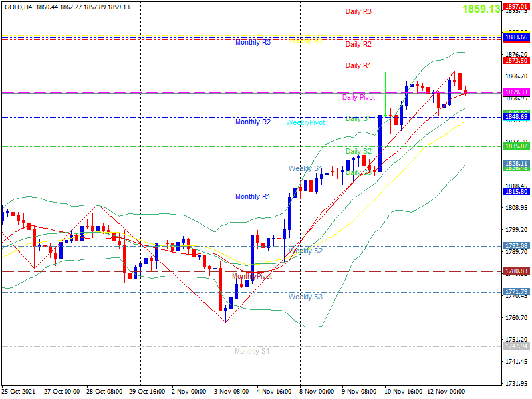Click the Daily Pivot label
The width and height of the screenshot is (532, 399).
point(358,97)
